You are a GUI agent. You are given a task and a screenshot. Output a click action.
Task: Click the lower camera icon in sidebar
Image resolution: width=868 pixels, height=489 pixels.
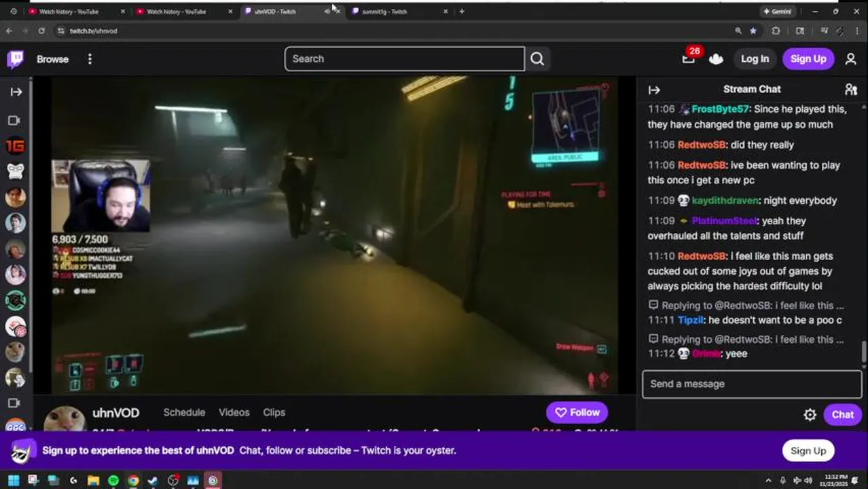coord(14,403)
